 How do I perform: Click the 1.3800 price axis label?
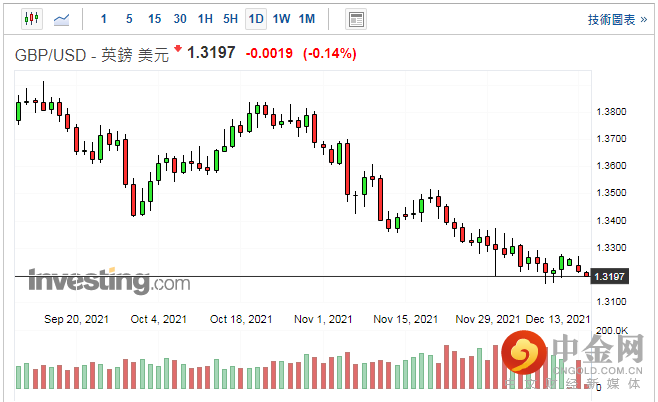point(611,112)
